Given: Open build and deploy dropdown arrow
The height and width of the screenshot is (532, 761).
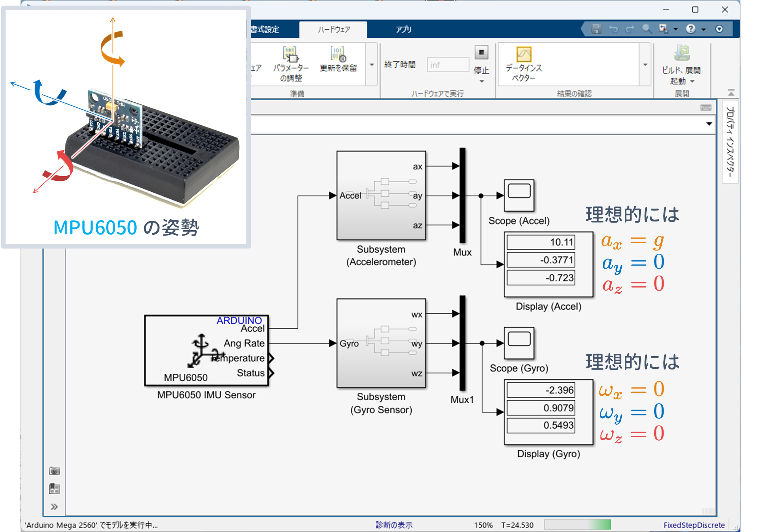Looking at the screenshot, I should coord(693,81).
